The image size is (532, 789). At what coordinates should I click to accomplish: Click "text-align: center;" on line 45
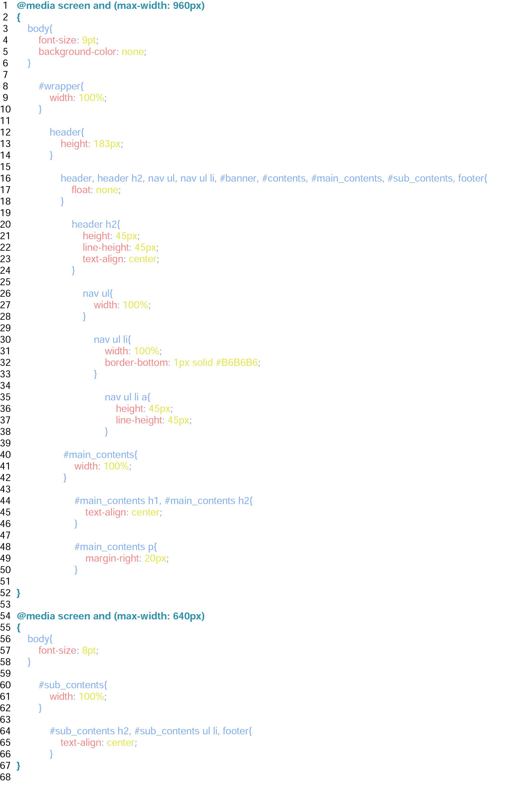point(124,513)
